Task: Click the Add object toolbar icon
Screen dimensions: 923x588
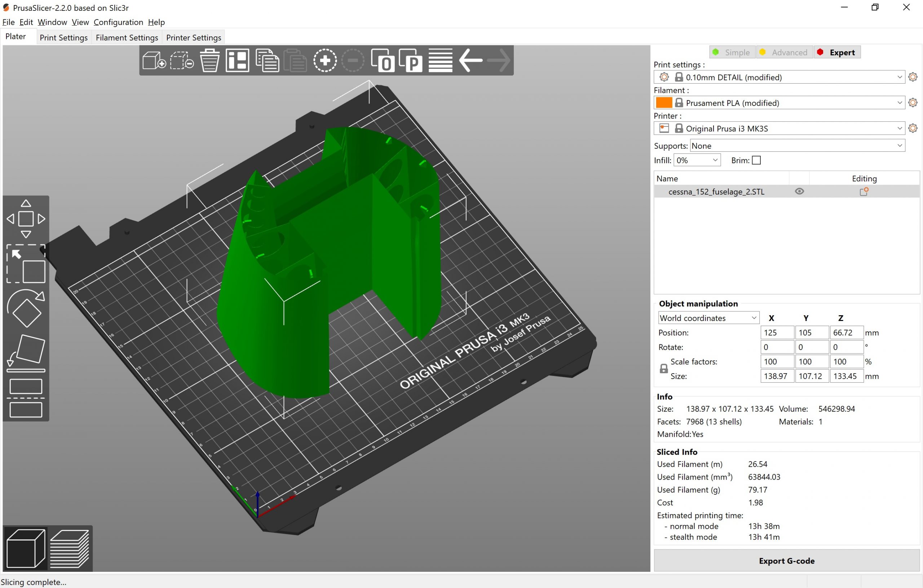Action: pos(154,61)
